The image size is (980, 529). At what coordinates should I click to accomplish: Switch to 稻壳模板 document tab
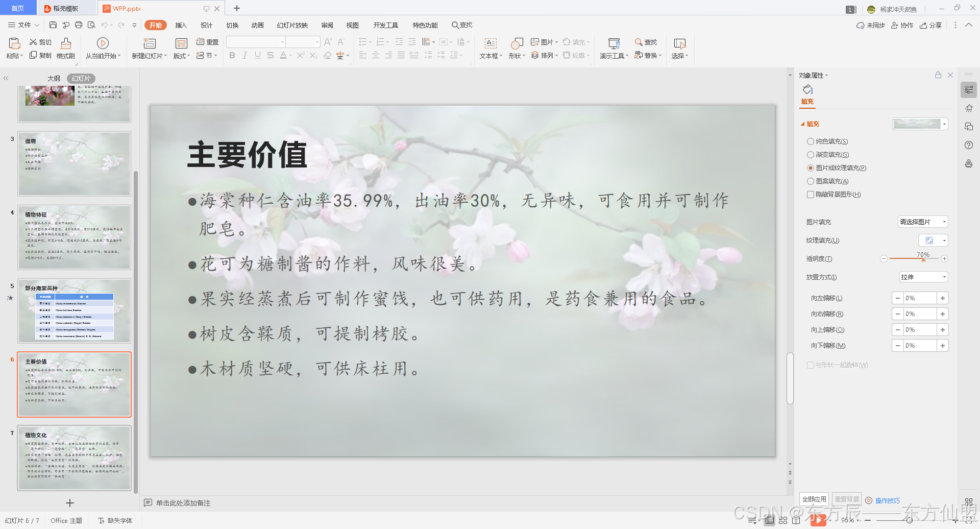65,9
